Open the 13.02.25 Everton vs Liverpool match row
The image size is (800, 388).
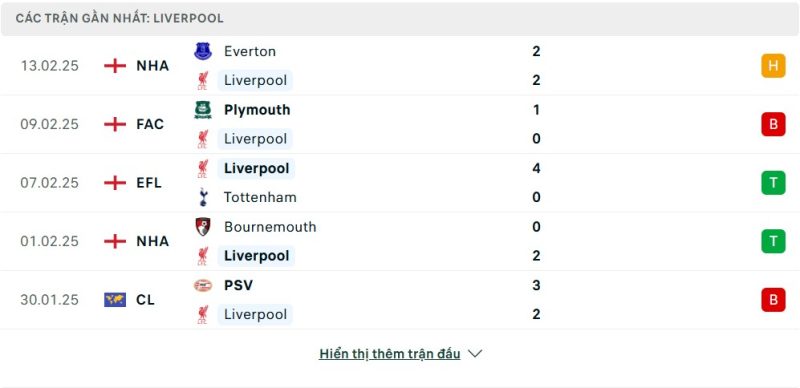pos(400,66)
